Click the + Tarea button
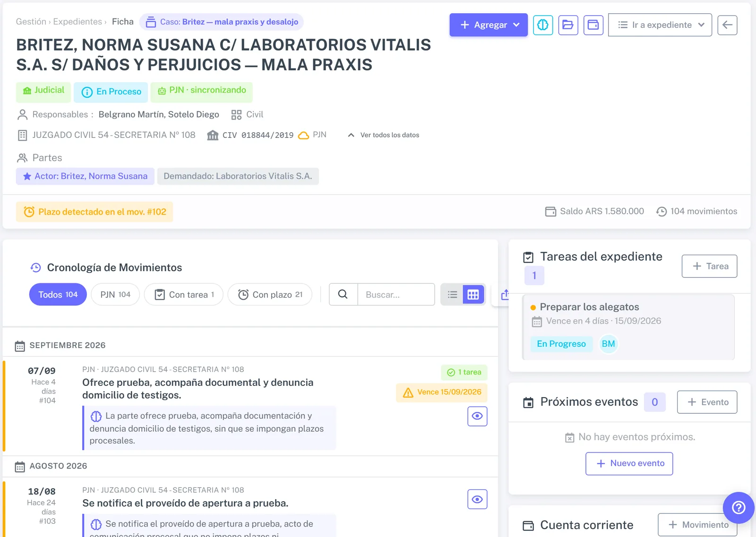This screenshot has width=756, height=537. [709, 266]
